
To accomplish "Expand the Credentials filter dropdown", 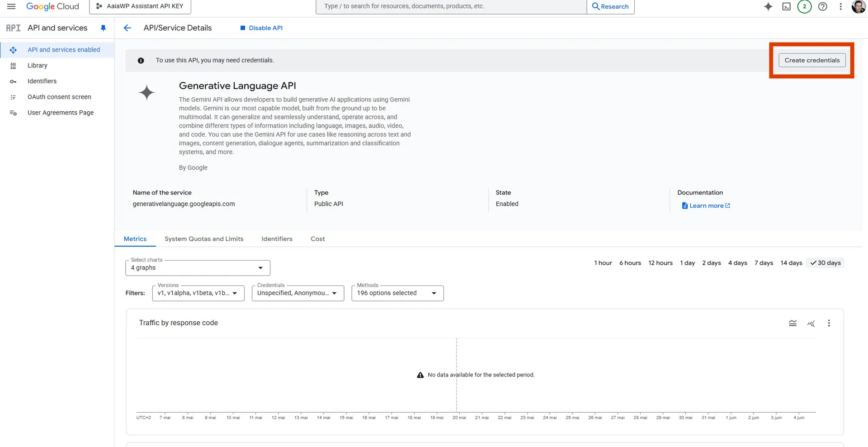I will pyautogui.click(x=298, y=293).
